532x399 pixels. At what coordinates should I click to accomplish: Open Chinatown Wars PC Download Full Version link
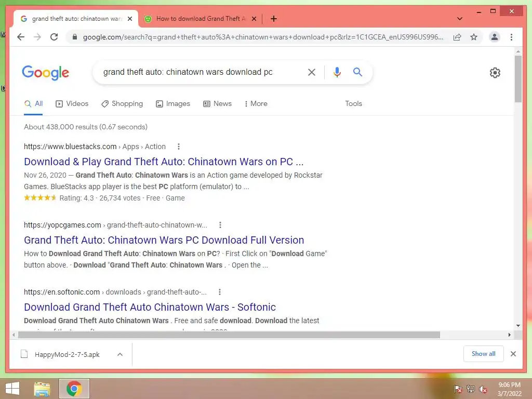[x=164, y=240]
